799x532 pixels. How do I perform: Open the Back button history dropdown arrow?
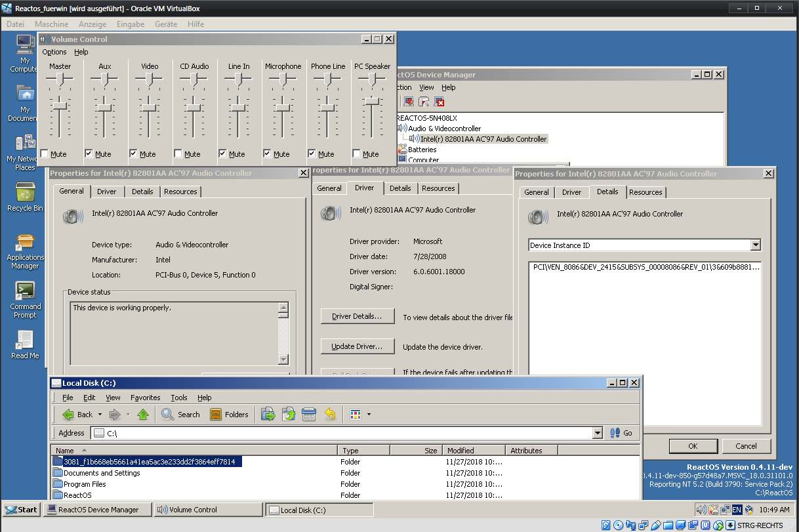100,415
